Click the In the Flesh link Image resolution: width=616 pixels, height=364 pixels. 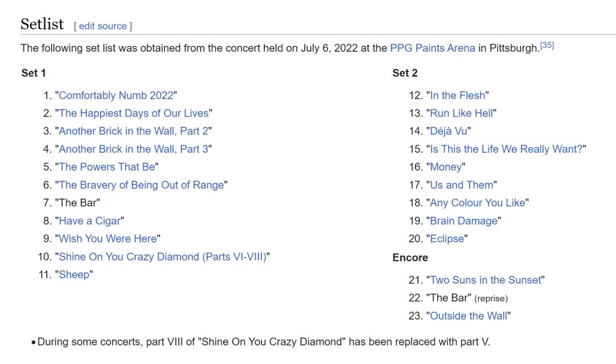(x=457, y=95)
